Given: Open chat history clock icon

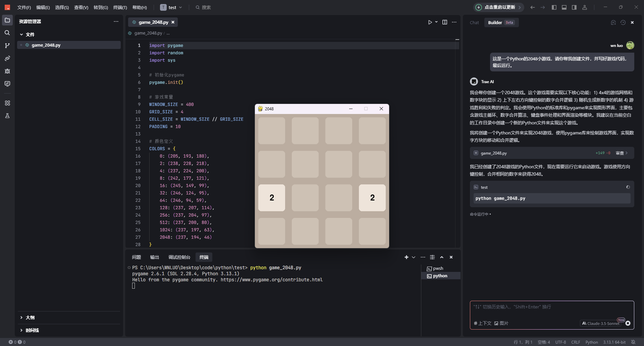Looking at the screenshot, I should pos(623,22).
